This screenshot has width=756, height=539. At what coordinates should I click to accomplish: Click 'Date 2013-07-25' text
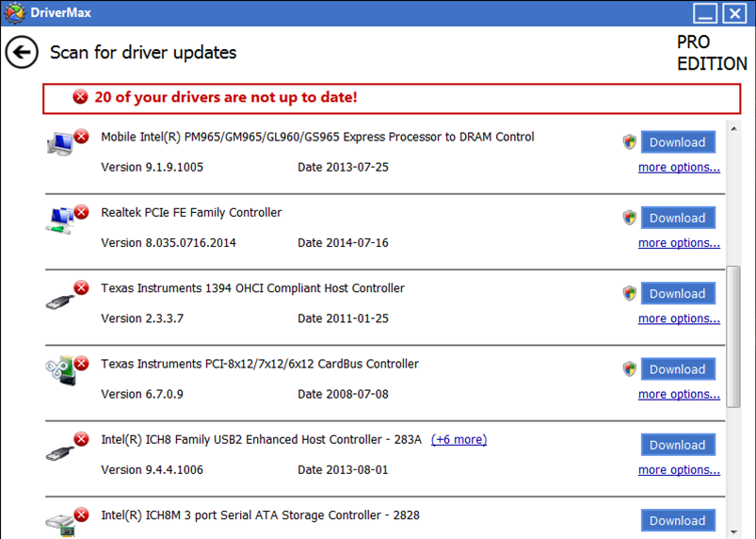point(343,168)
